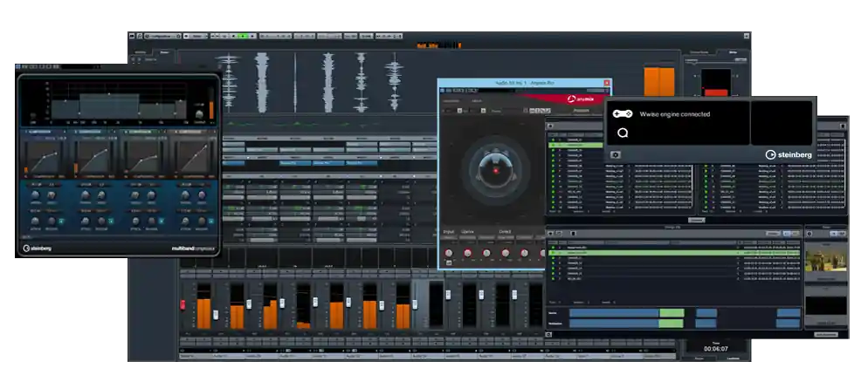Open the configurations dropdown in Nuendo top toolbar
868x382 pixels.
(162, 36)
